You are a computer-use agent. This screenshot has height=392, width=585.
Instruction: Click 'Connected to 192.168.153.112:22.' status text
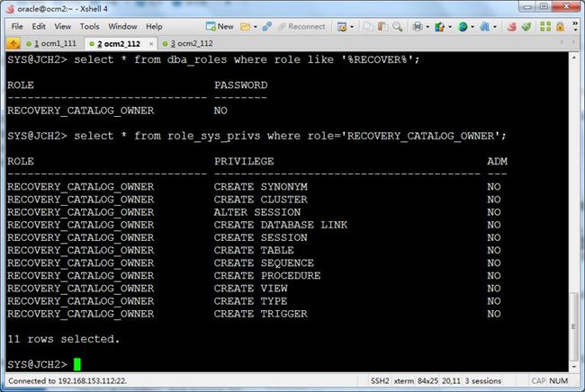pyautogui.click(x=67, y=381)
